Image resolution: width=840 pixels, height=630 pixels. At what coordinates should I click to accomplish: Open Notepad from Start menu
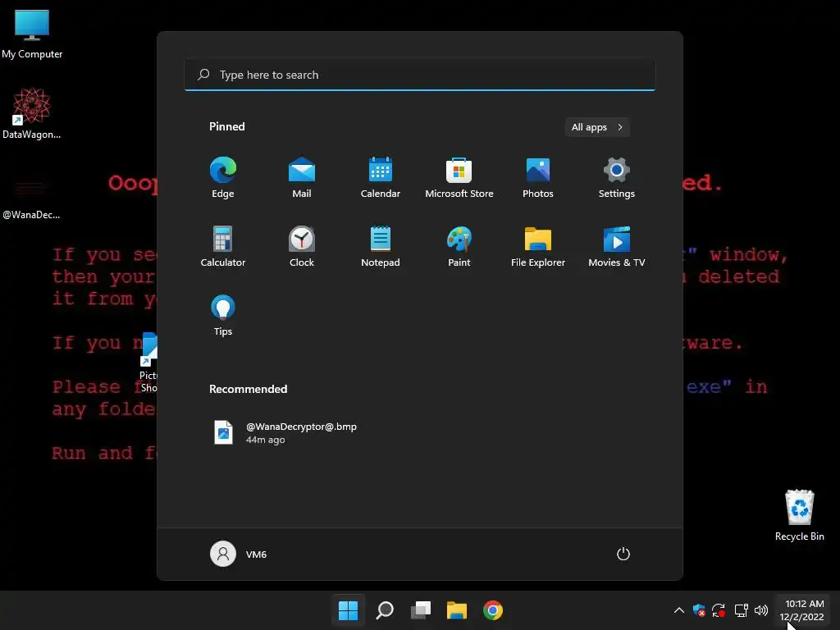coord(381,246)
